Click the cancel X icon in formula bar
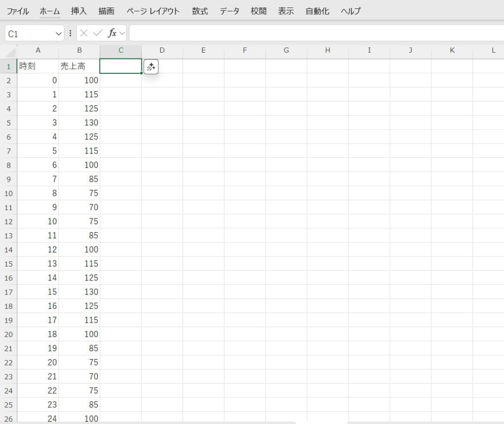Image resolution: width=504 pixels, height=424 pixels. (84, 33)
